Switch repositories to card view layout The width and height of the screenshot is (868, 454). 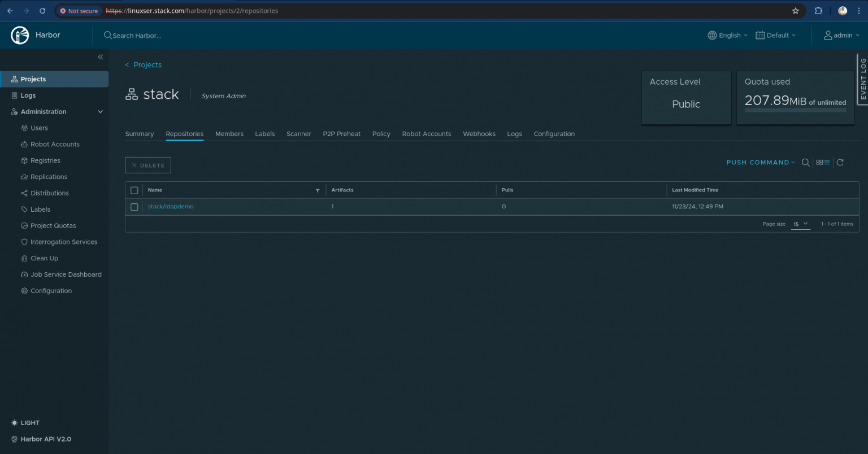(x=819, y=162)
